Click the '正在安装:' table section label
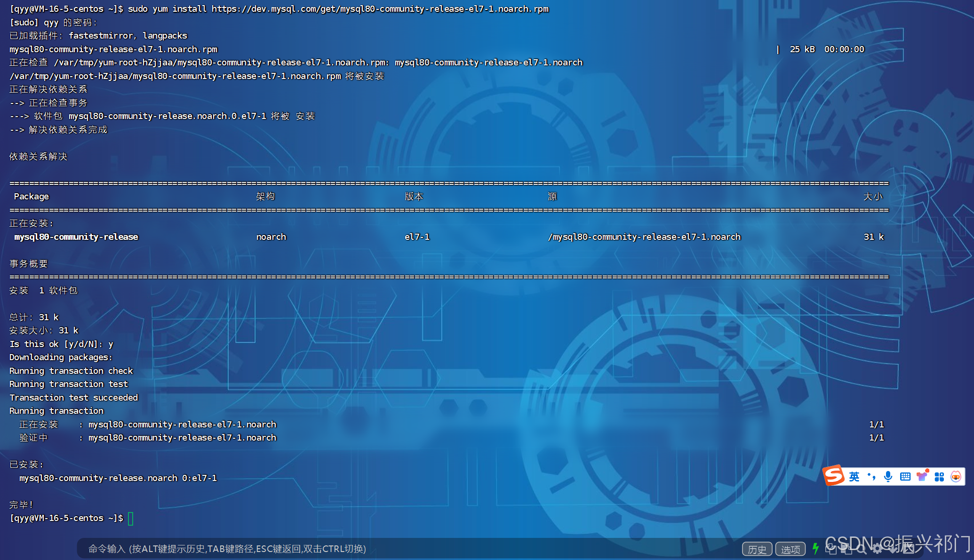 [31, 223]
